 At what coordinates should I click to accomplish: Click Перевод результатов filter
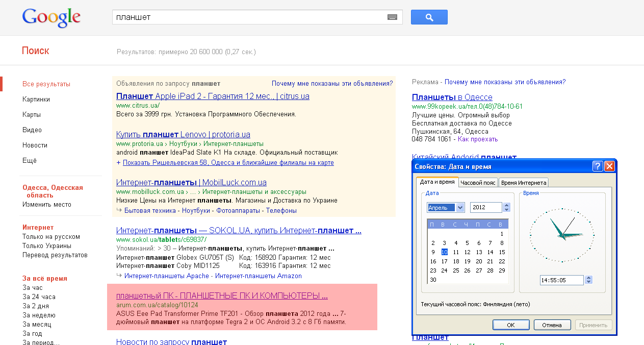click(55, 255)
